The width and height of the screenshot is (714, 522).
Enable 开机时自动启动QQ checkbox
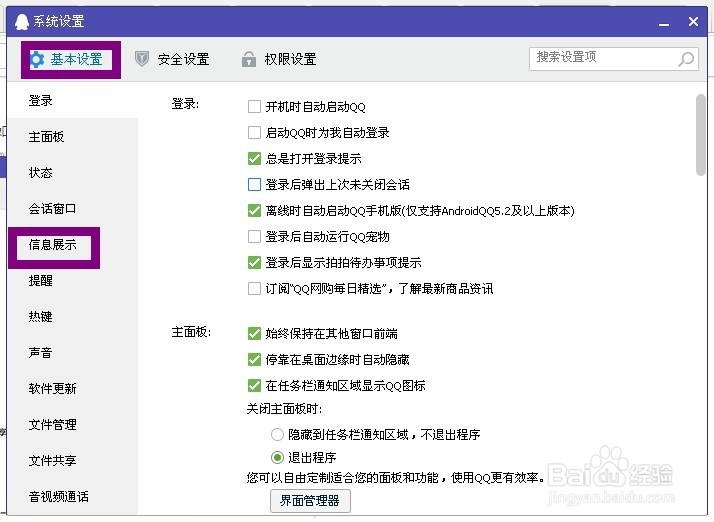point(254,107)
